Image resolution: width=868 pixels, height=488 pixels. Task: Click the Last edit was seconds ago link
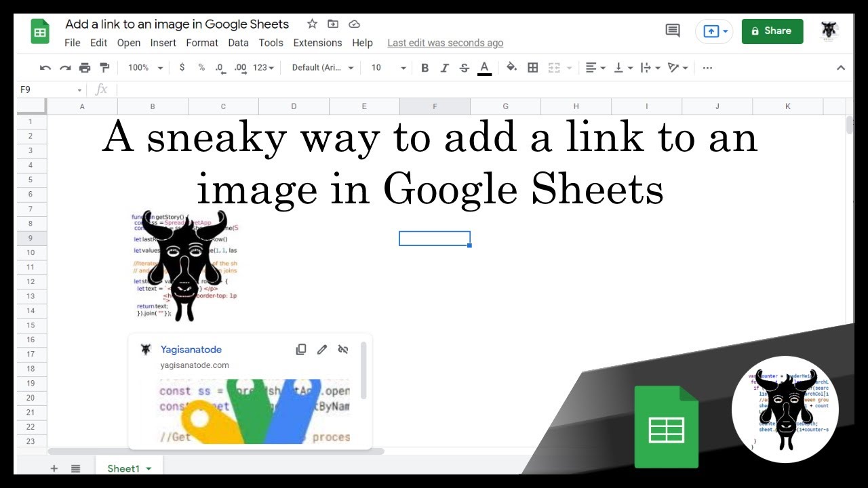446,43
